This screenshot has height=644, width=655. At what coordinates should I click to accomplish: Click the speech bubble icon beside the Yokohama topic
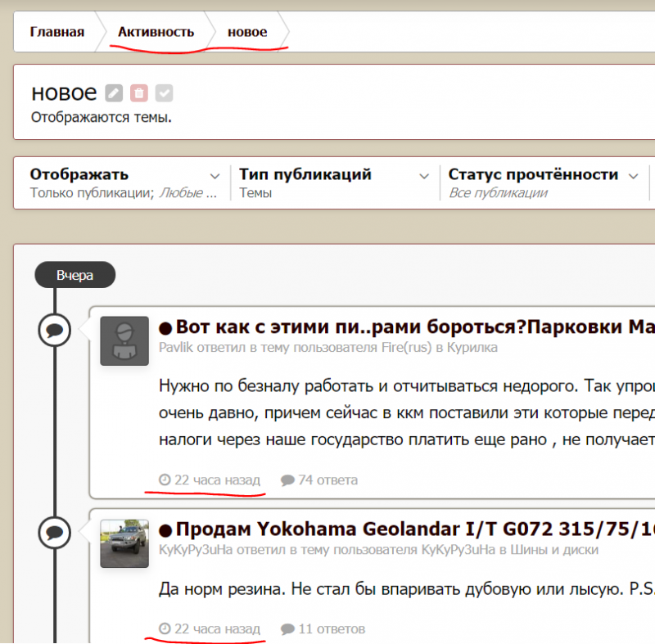56,533
